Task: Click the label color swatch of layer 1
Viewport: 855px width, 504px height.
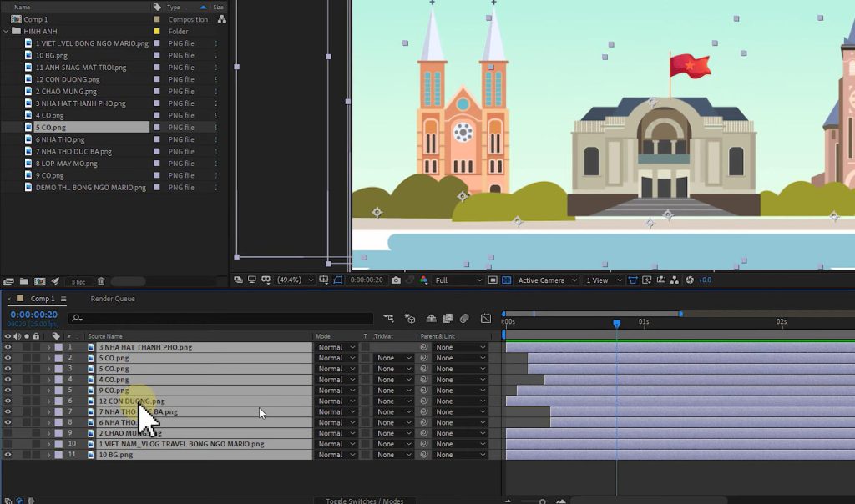Action: 57,346
